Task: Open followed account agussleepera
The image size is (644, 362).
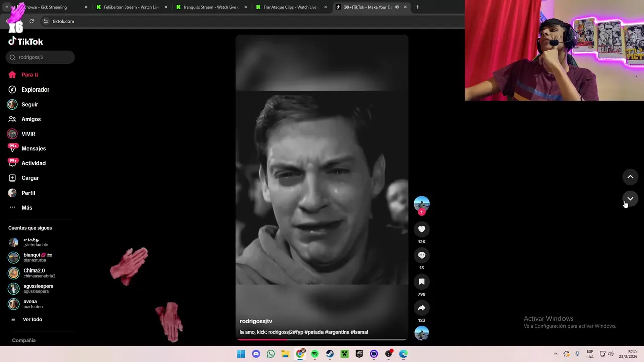Action: 31,289
